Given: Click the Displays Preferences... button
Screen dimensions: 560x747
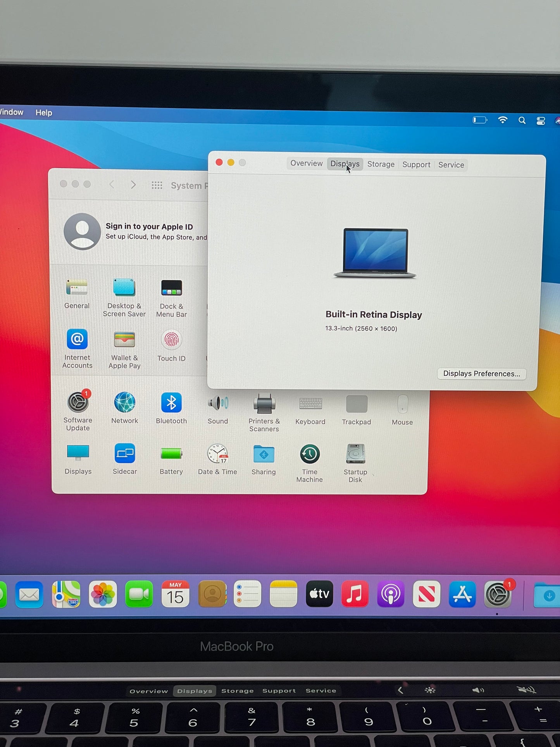Looking at the screenshot, I should pyautogui.click(x=482, y=374).
